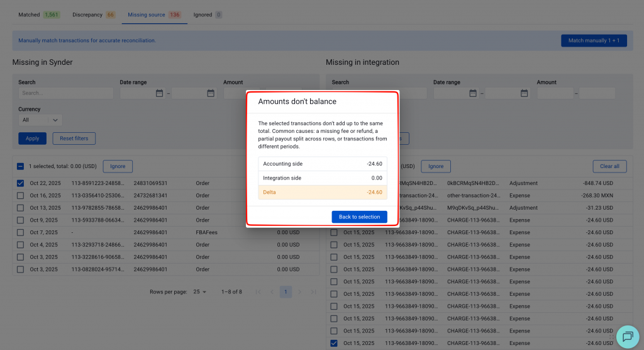Click the -31.23 USD Adjustment amount
This screenshot has height=350, width=644.
point(599,208)
